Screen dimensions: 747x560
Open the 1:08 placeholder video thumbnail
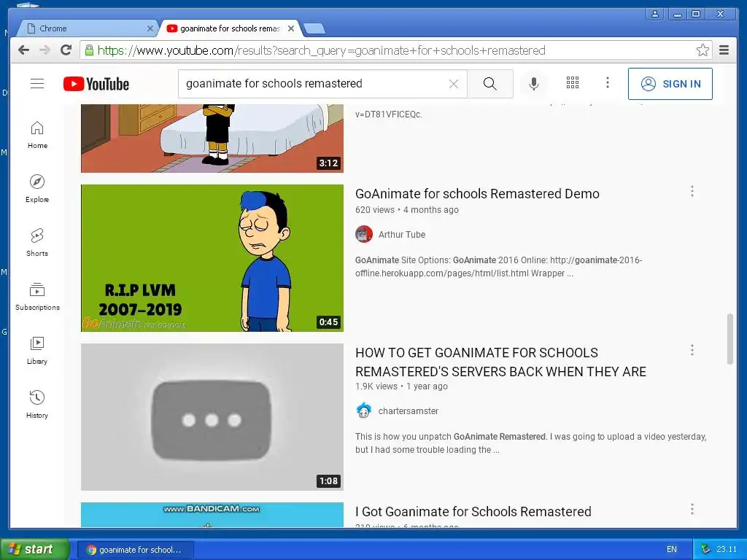tap(212, 417)
